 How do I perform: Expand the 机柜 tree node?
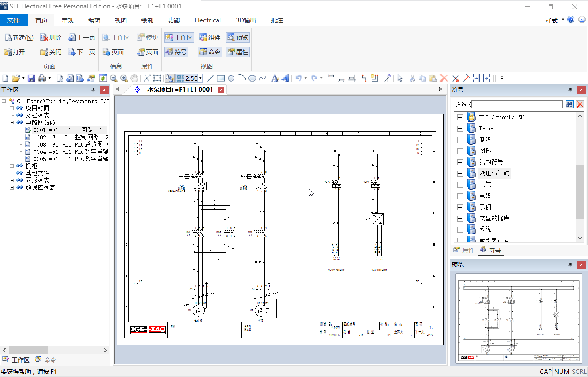tap(12, 166)
